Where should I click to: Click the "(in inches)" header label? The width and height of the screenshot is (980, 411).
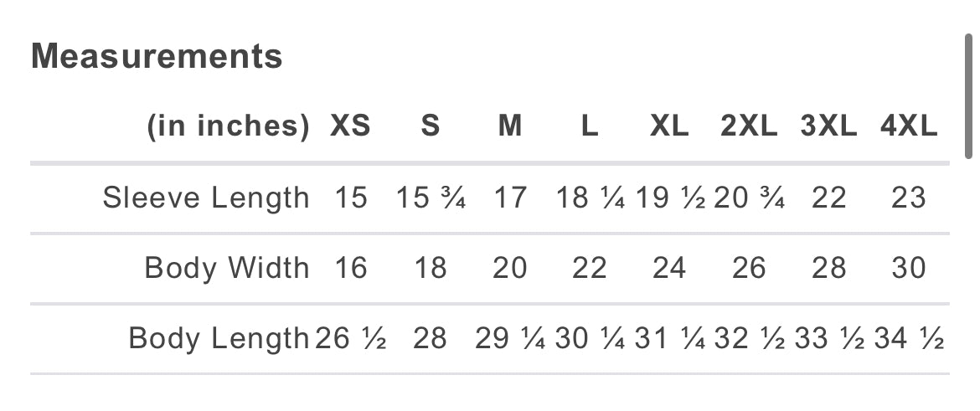pyautogui.click(x=228, y=126)
